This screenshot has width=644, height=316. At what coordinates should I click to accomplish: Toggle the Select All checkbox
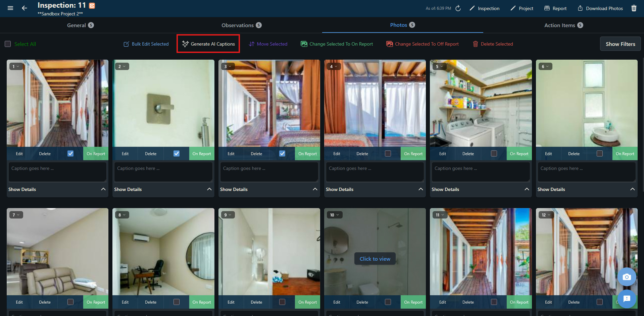[8, 44]
